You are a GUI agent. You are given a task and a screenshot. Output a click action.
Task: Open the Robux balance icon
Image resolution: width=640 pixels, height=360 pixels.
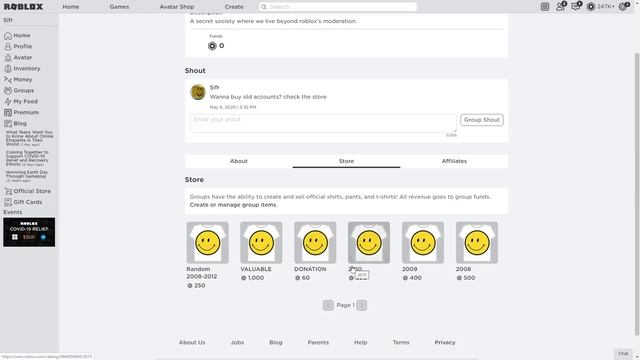[x=591, y=7]
